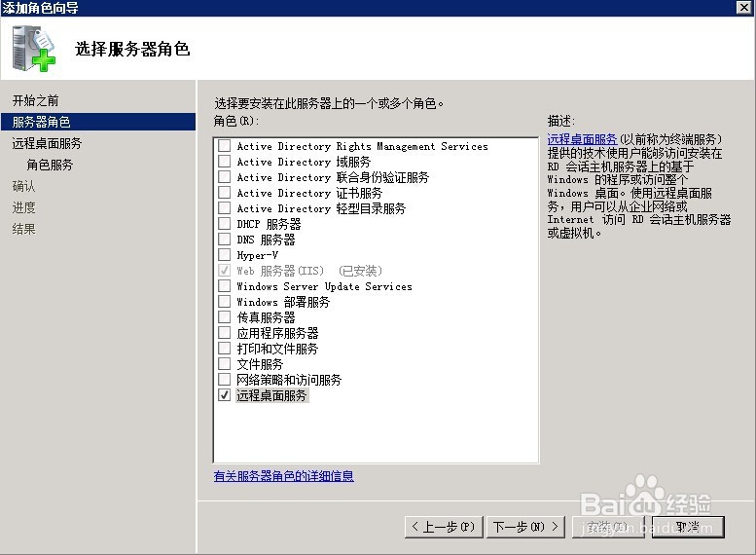Viewport: 756px width, 555px height.
Task: Select the Hyper-V role label
Action: [x=258, y=255]
